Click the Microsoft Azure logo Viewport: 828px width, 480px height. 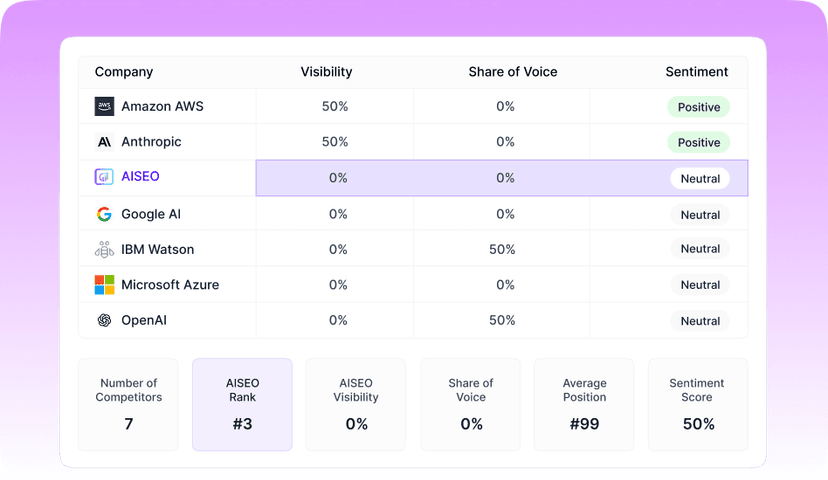104,285
